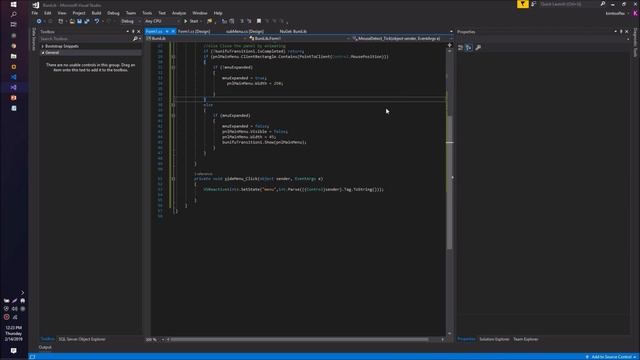
Task: Open the Windows Start button
Action: pyautogui.click(x=13, y=4)
